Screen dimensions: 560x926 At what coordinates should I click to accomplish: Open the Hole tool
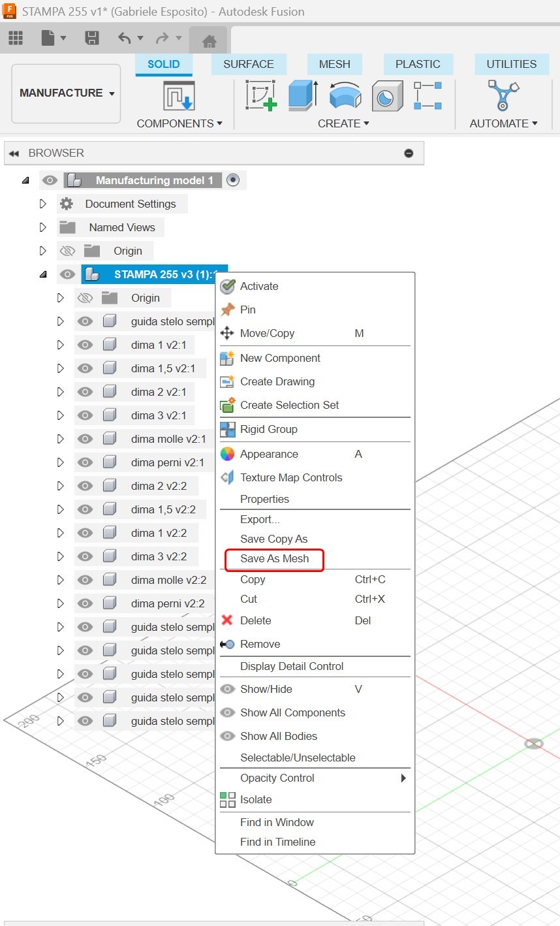pos(386,95)
